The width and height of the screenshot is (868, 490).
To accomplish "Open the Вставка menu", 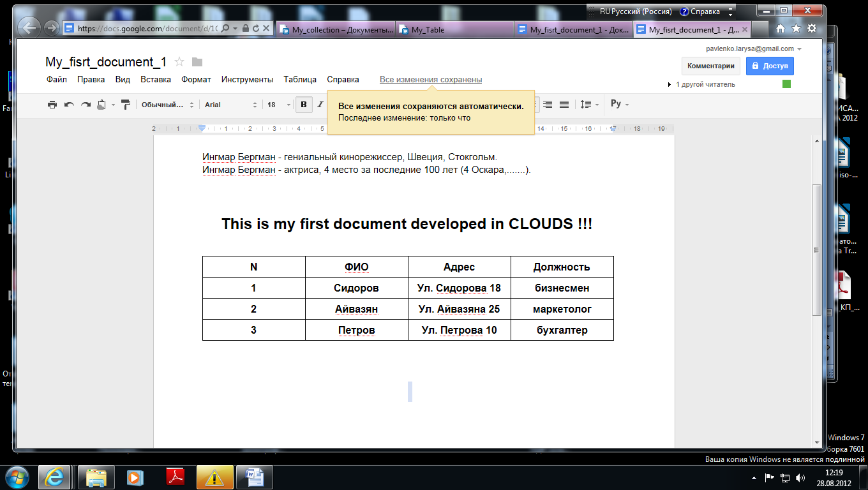I will (x=156, y=80).
